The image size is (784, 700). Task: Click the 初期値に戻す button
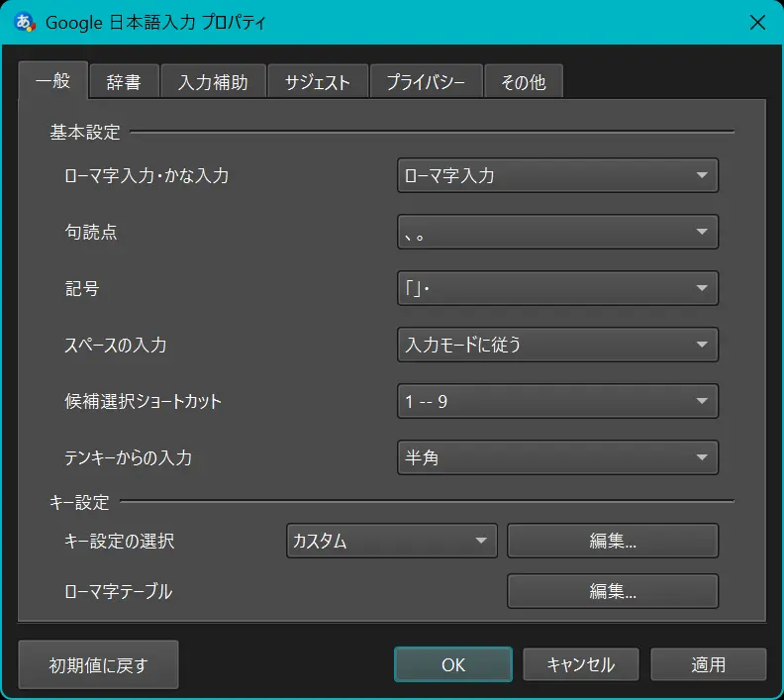(x=99, y=665)
